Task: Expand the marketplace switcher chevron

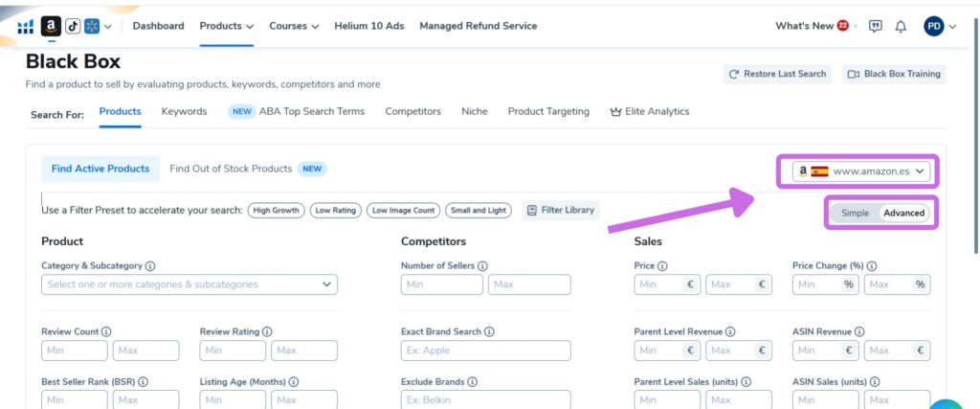Action: (107, 26)
